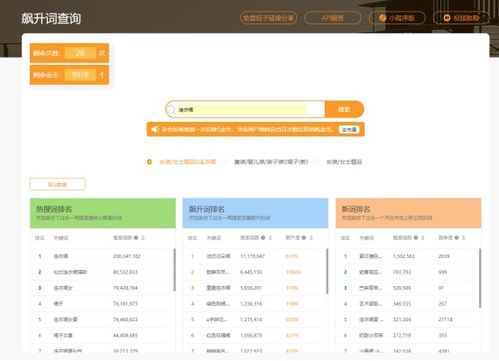This screenshot has width=499, height=361.
Task: Click the first pill button in the header
Action: click(268, 18)
